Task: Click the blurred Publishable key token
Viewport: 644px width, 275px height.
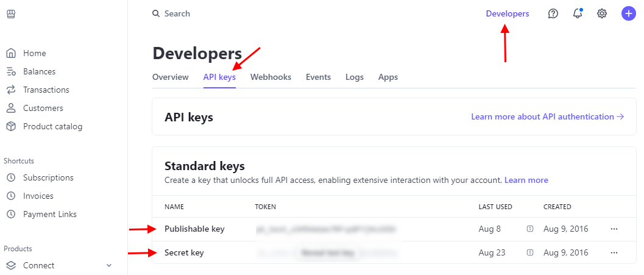Action: [x=325, y=229]
